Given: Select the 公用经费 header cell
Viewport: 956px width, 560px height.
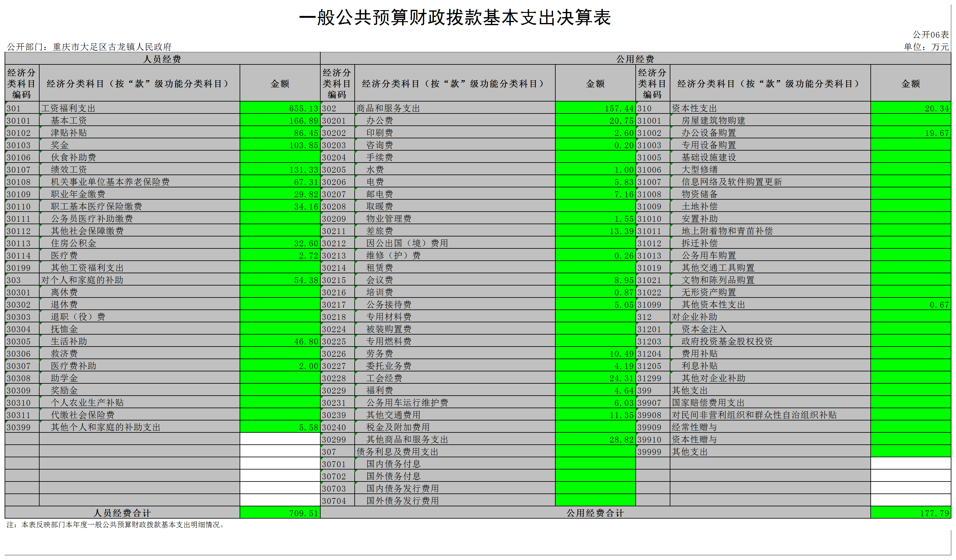Looking at the screenshot, I should [x=635, y=59].
